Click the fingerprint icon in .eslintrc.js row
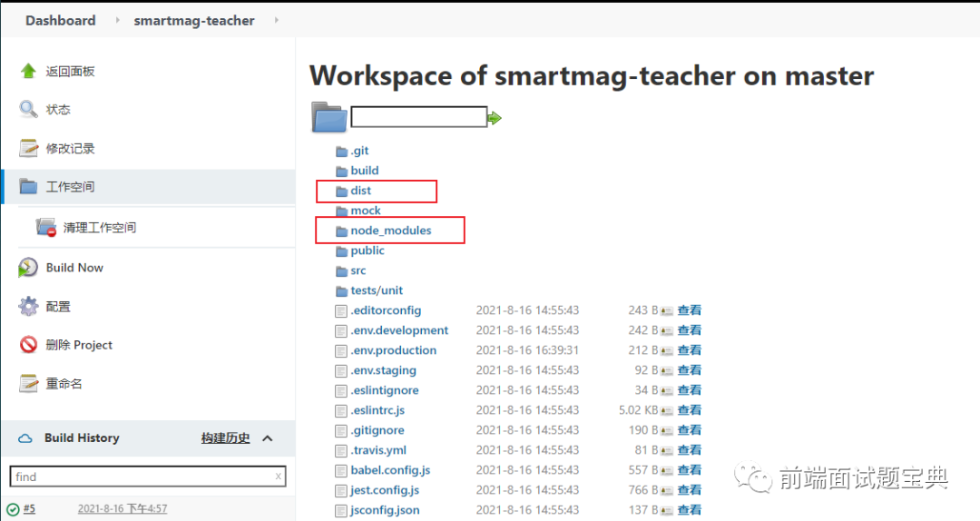 pyautogui.click(x=667, y=411)
